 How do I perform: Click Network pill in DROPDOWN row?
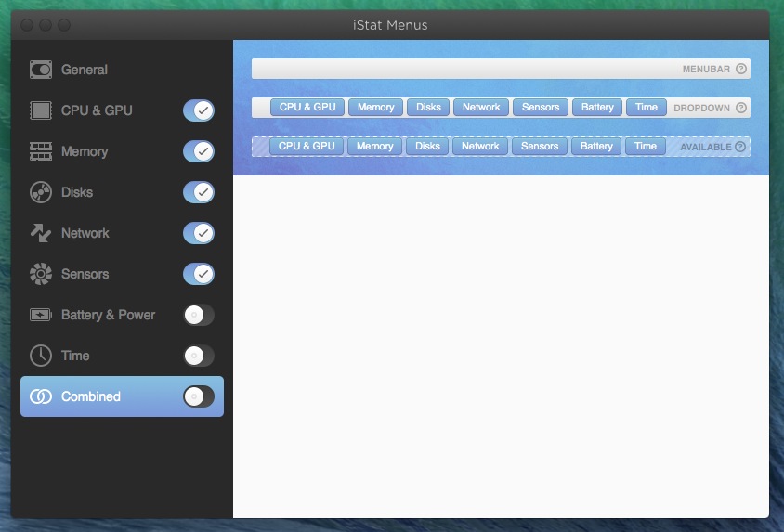pyautogui.click(x=481, y=108)
